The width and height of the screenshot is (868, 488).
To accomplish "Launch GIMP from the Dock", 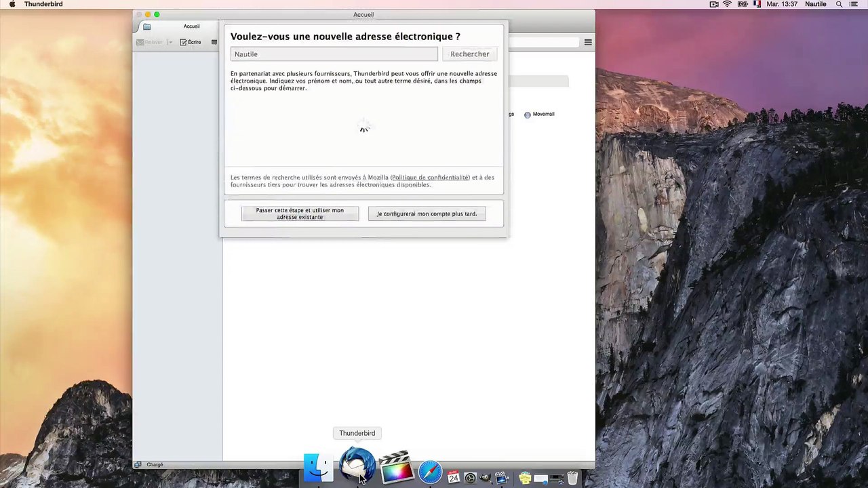I will coord(486,478).
